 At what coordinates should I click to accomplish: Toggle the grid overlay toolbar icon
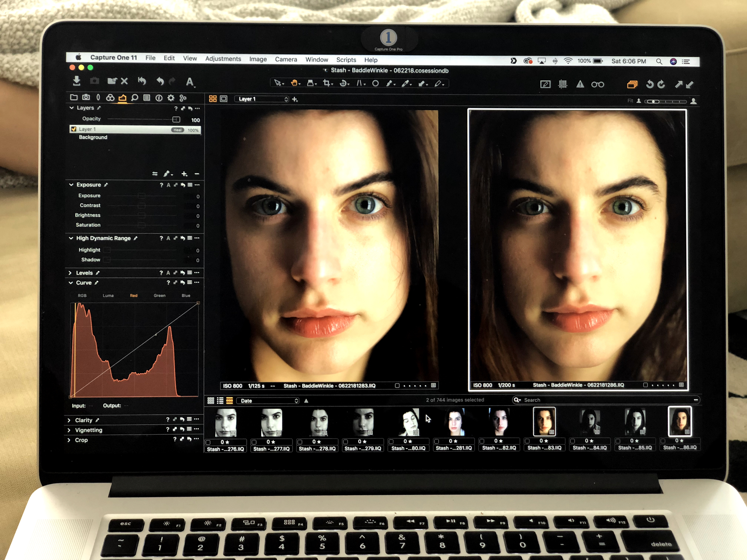click(x=563, y=84)
